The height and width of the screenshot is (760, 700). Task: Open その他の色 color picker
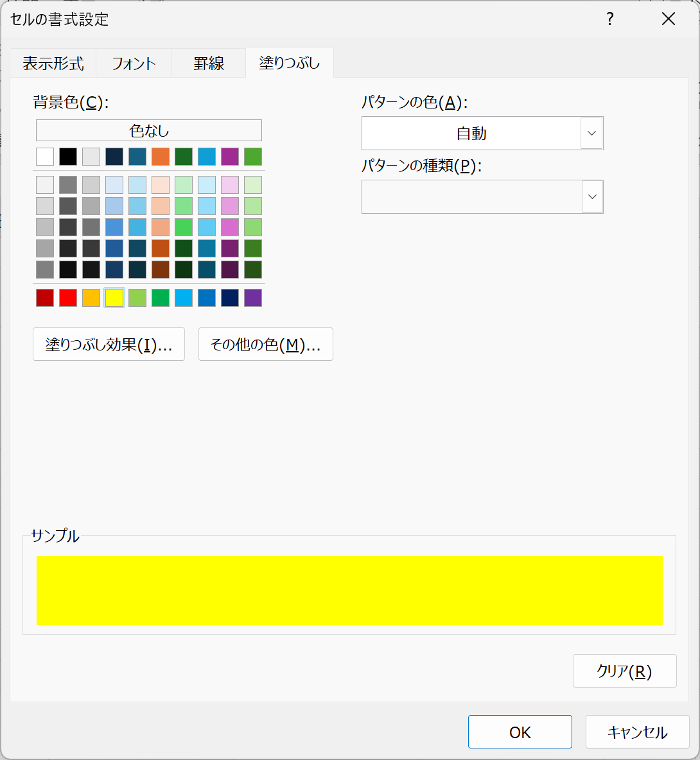coord(266,344)
